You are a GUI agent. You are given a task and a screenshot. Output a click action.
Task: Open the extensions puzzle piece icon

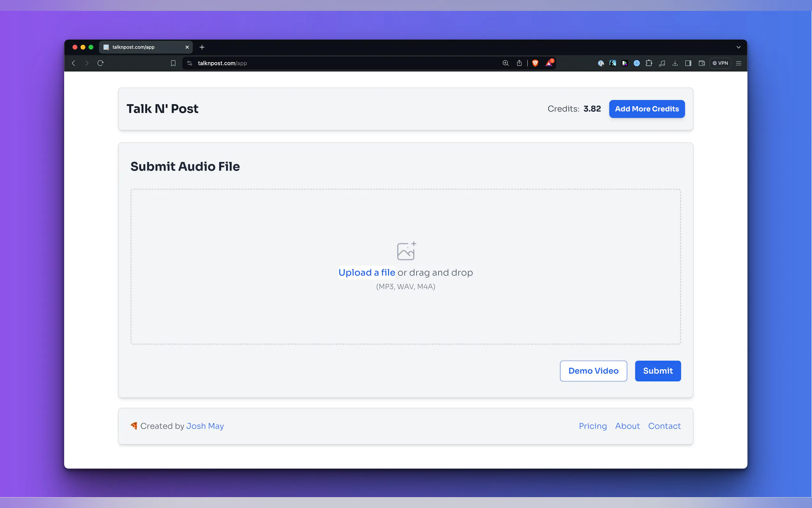(x=649, y=63)
